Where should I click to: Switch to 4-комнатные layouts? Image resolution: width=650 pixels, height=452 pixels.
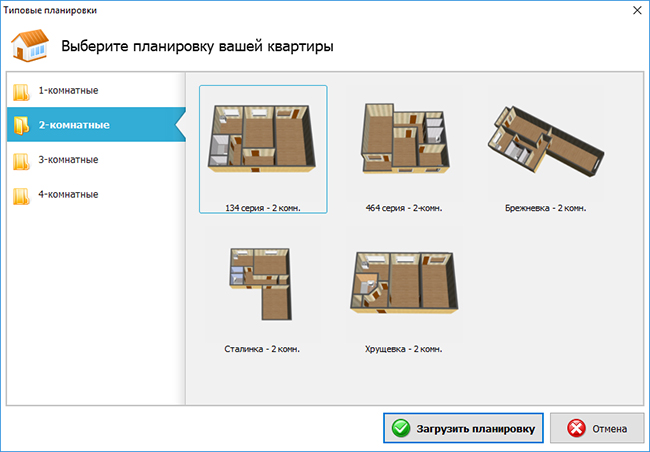(96, 194)
